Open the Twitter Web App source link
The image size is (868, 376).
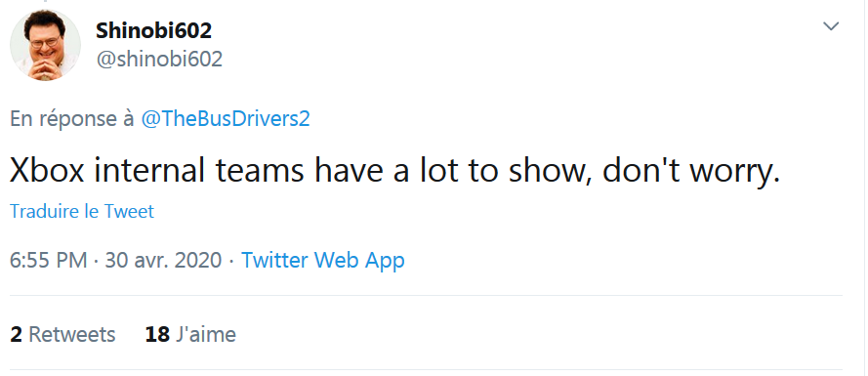click(x=323, y=260)
